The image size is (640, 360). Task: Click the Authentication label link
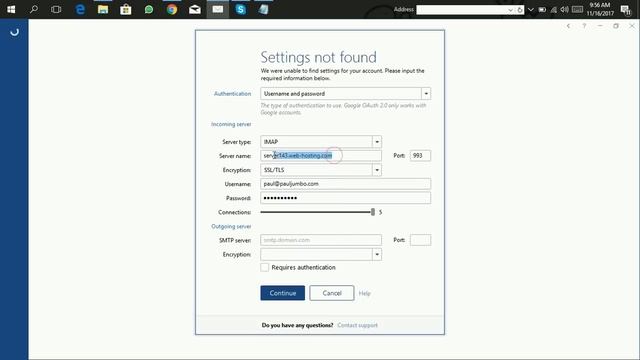tap(233, 93)
